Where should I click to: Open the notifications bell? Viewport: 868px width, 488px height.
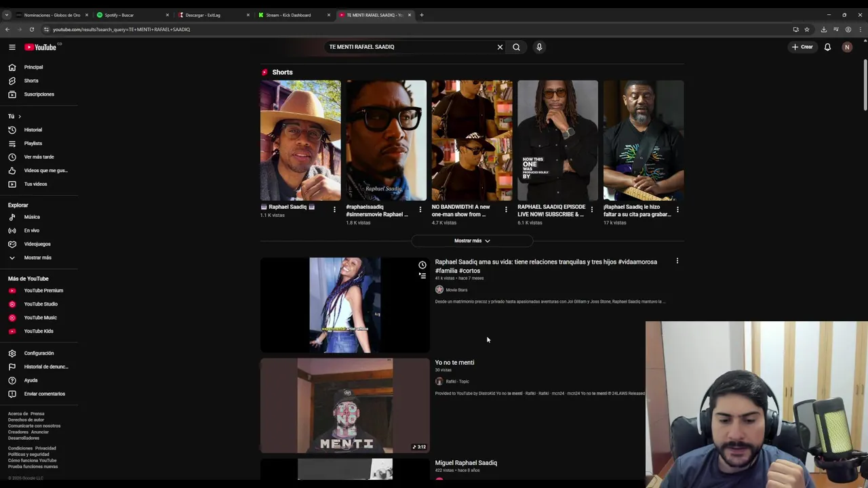click(x=827, y=47)
